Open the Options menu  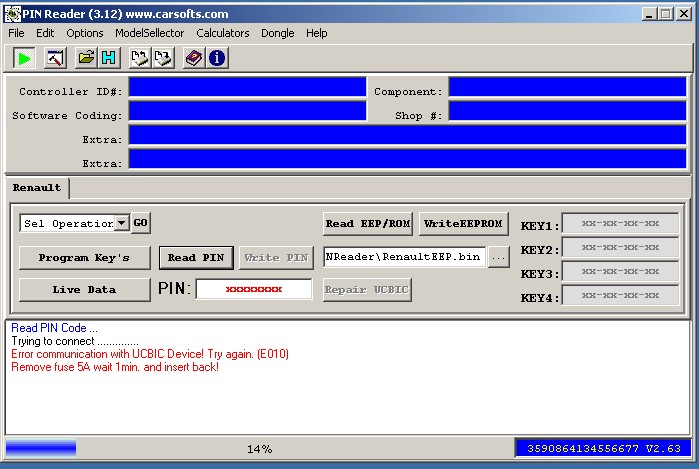pyautogui.click(x=85, y=33)
